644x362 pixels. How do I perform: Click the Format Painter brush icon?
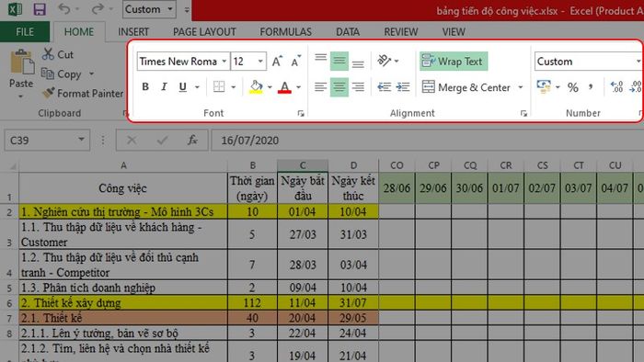[x=49, y=93]
